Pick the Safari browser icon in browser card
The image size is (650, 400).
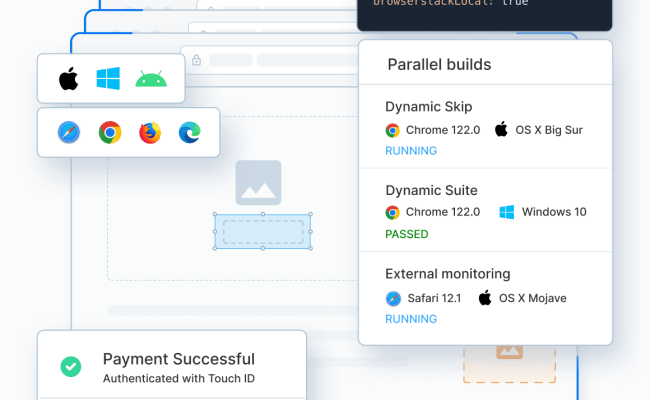click(x=69, y=132)
